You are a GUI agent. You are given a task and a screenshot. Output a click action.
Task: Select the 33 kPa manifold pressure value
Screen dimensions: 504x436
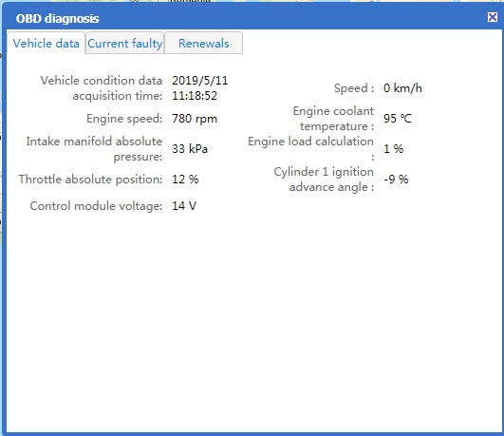(x=190, y=149)
